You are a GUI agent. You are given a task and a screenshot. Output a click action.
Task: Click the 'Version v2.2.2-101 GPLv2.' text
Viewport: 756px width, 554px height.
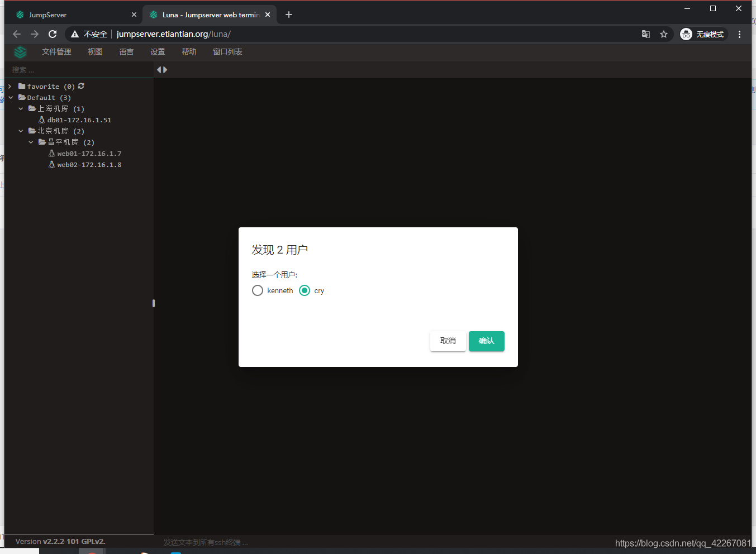click(x=60, y=541)
